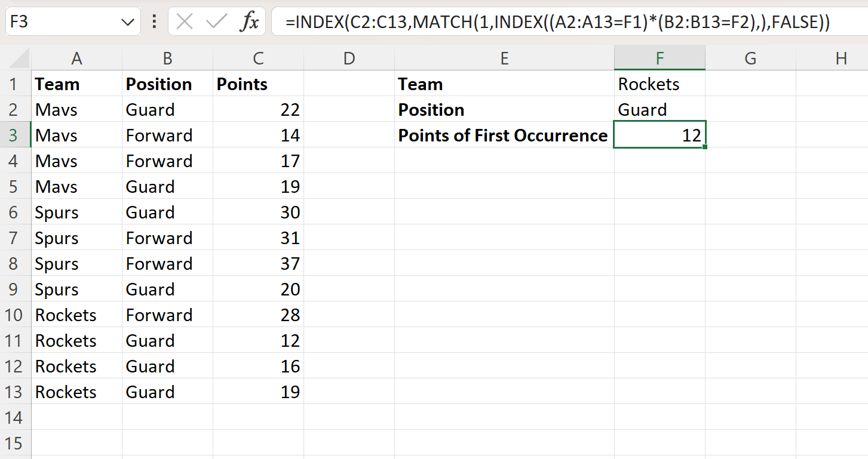This screenshot has height=459, width=868.
Task: Select cell C8 with value 37
Action: 258,263
